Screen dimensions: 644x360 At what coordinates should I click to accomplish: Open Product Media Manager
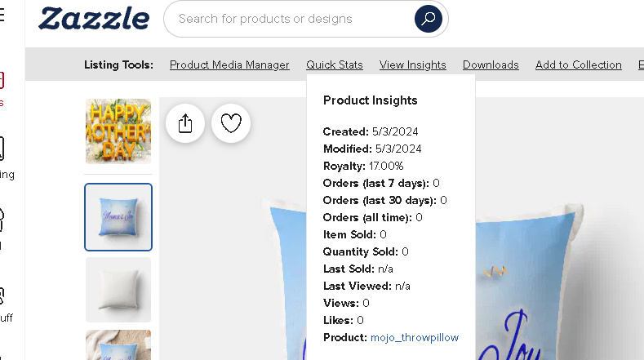tap(229, 65)
